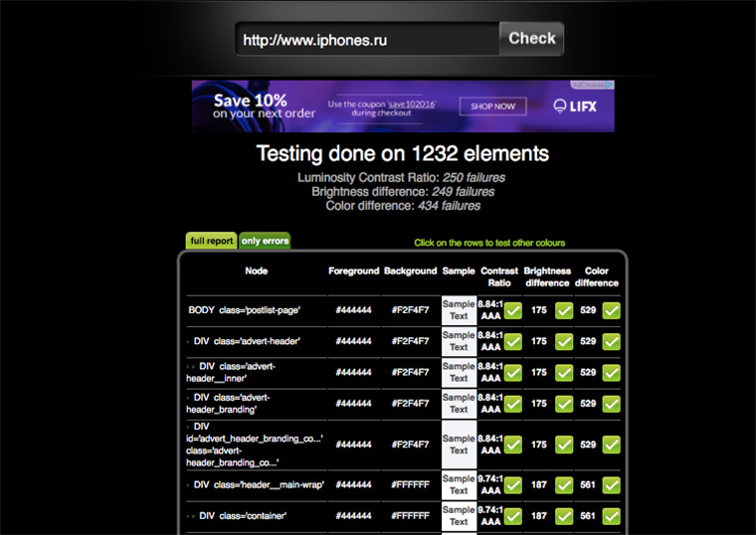Click 9.74:1 AAA ratio in header__main-wrap row
Viewport: 756px width, 535px height.
(x=490, y=485)
